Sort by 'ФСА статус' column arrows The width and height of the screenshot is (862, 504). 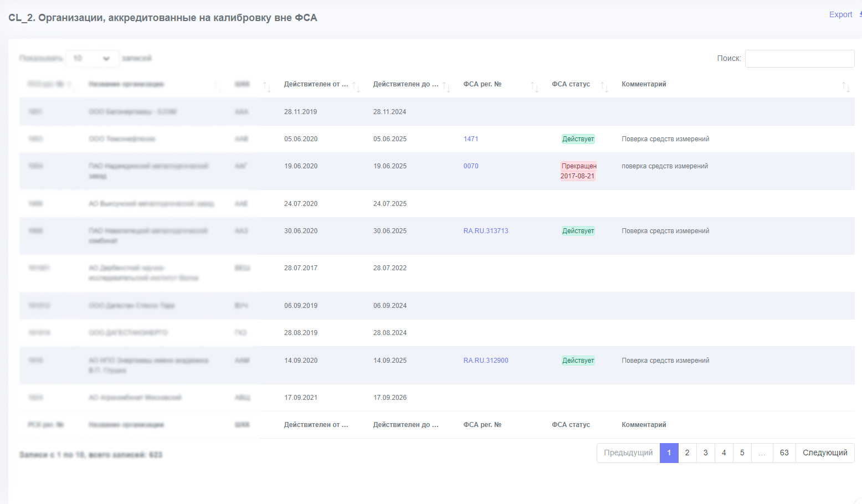pyautogui.click(x=604, y=87)
